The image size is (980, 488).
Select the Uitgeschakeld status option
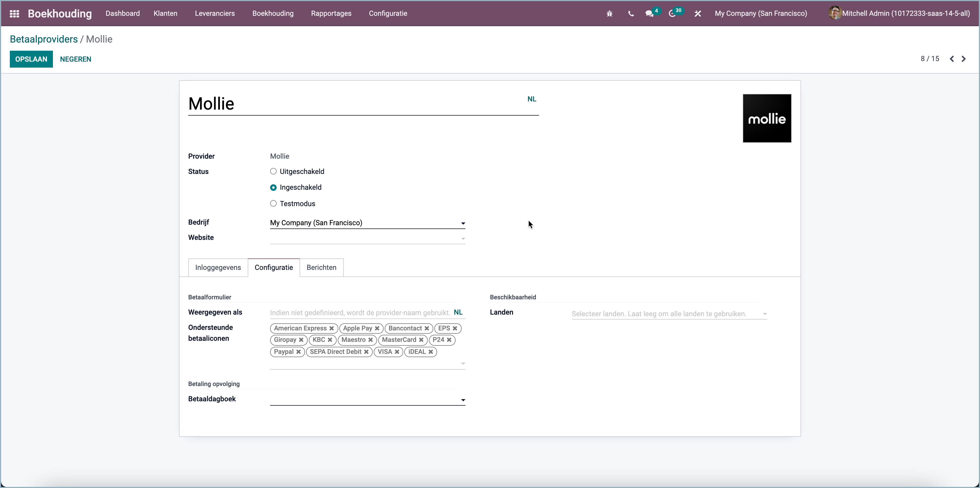coord(273,171)
